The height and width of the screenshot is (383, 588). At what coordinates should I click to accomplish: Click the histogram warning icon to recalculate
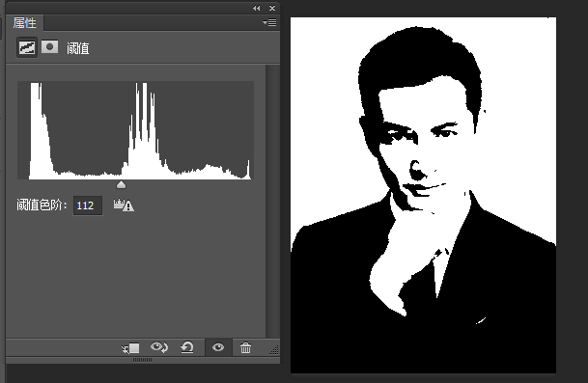coord(124,205)
